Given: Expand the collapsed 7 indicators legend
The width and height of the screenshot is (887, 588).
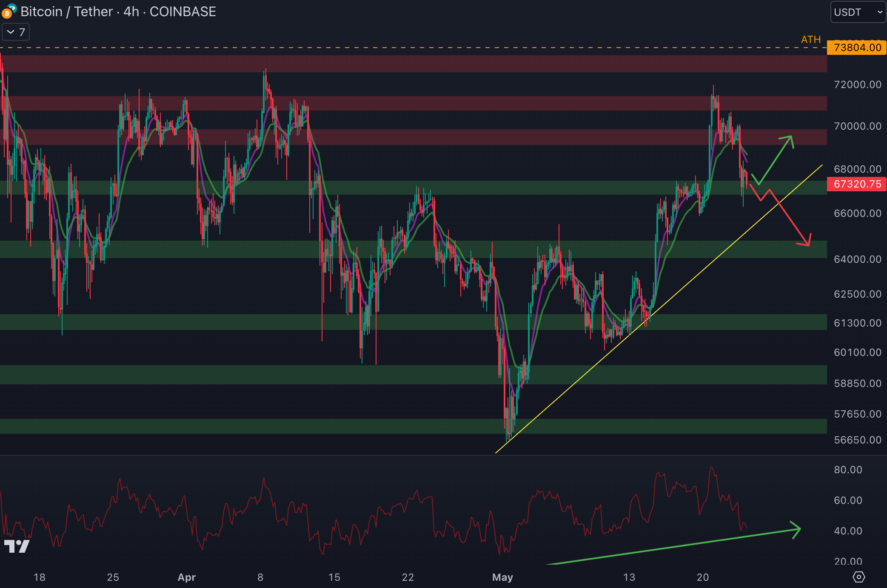Looking at the screenshot, I should pos(16,32).
